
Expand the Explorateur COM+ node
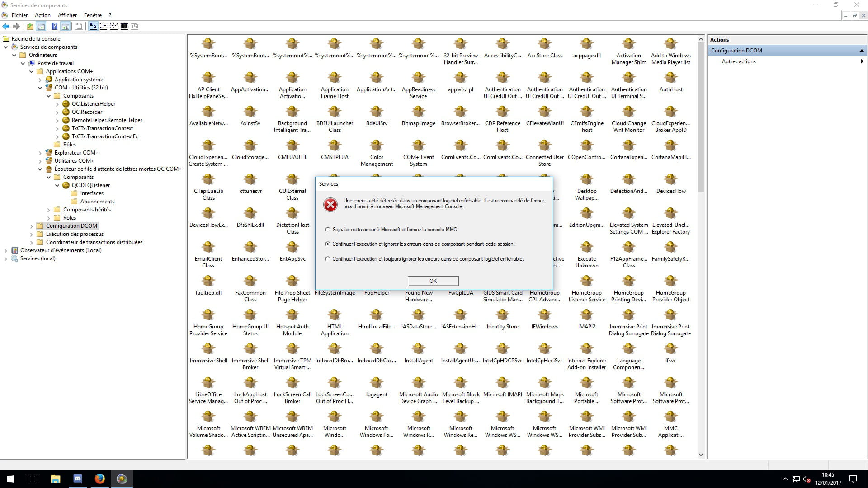40,153
